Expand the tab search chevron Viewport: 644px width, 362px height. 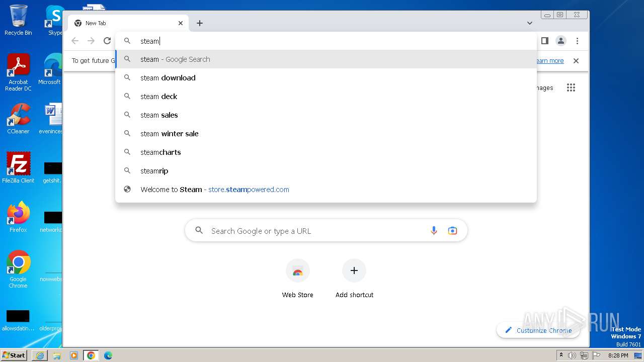click(530, 23)
